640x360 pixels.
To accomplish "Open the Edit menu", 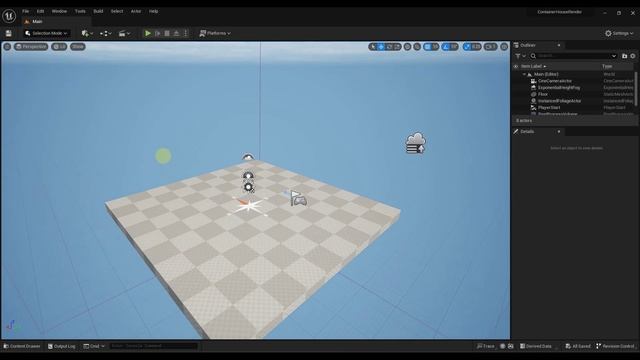I will (x=40, y=11).
